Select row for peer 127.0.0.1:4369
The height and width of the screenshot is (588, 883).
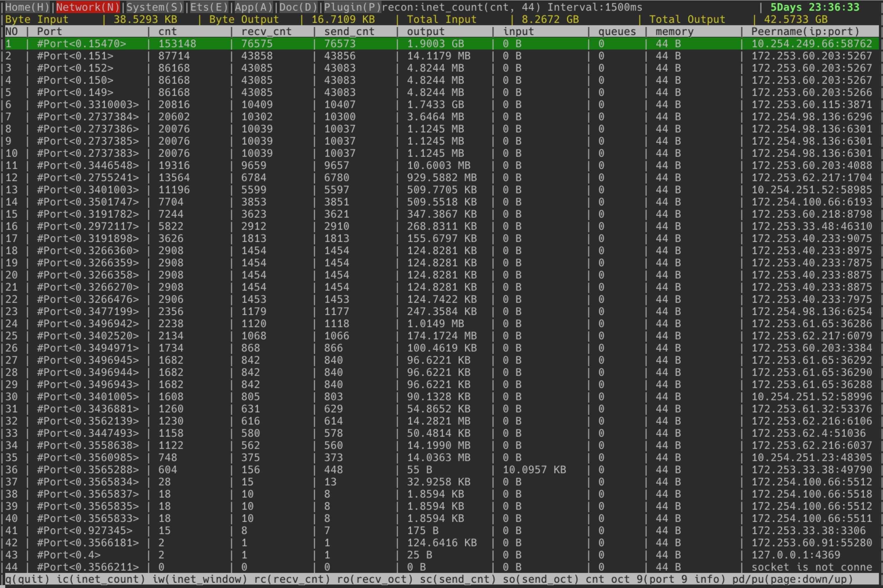[x=796, y=555]
